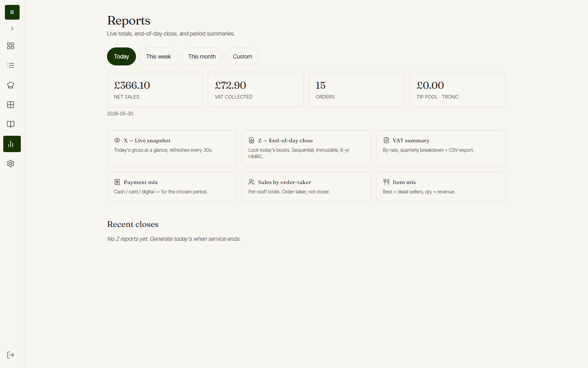Switch to the This week period
588x368 pixels.
click(158, 56)
